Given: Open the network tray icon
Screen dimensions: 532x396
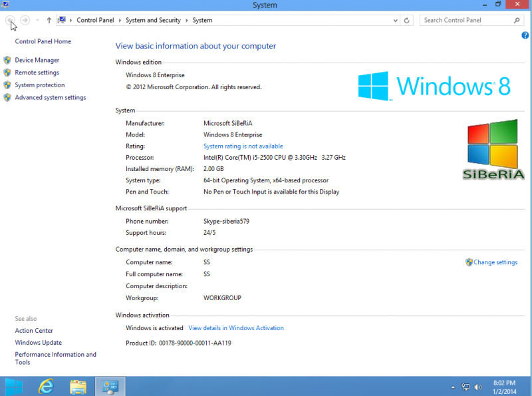Looking at the screenshot, I should [465, 387].
